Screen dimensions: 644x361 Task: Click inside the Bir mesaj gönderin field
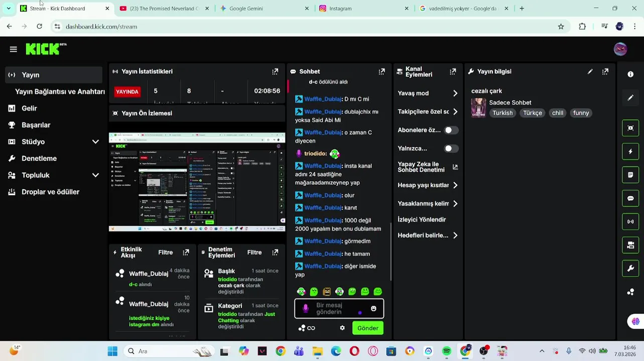[x=339, y=309]
